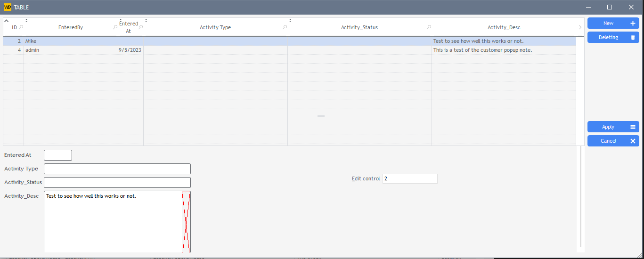644x259 pixels.
Task: Click the WD application icon in the title bar
Action: (x=7, y=7)
